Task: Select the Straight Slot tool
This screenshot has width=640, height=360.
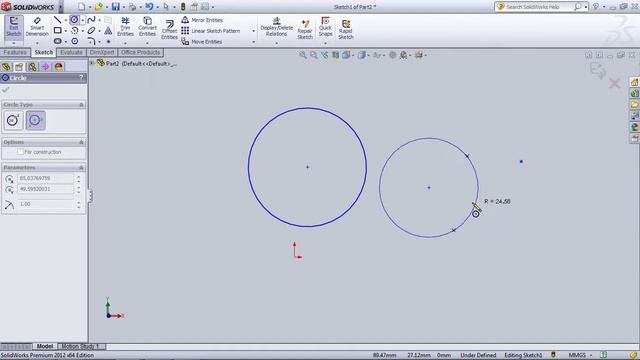Action: click(58, 41)
